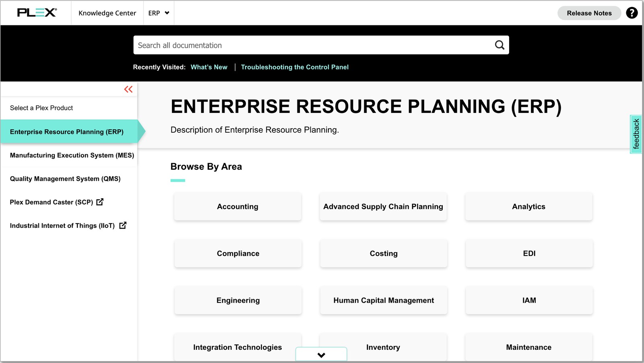Open the Human Capital Management area card
Image resolution: width=644 pixels, height=363 pixels.
click(383, 300)
